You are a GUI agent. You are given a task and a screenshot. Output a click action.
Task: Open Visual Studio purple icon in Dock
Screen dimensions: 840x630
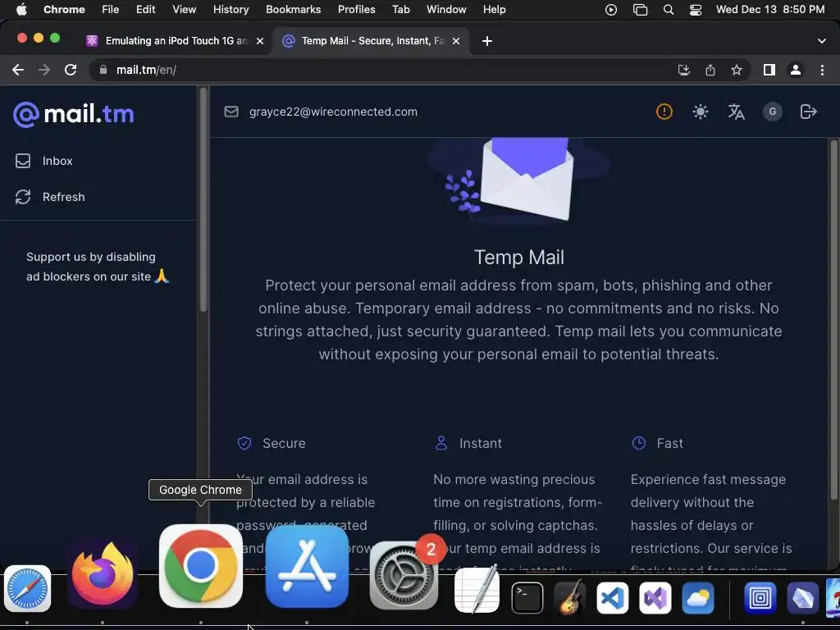655,597
